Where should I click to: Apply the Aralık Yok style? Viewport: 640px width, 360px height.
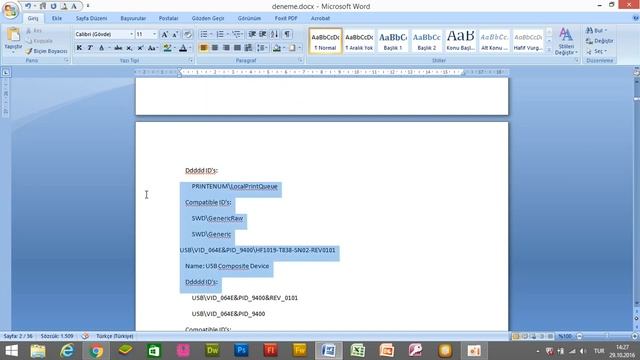pyautogui.click(x=359, y=41)
